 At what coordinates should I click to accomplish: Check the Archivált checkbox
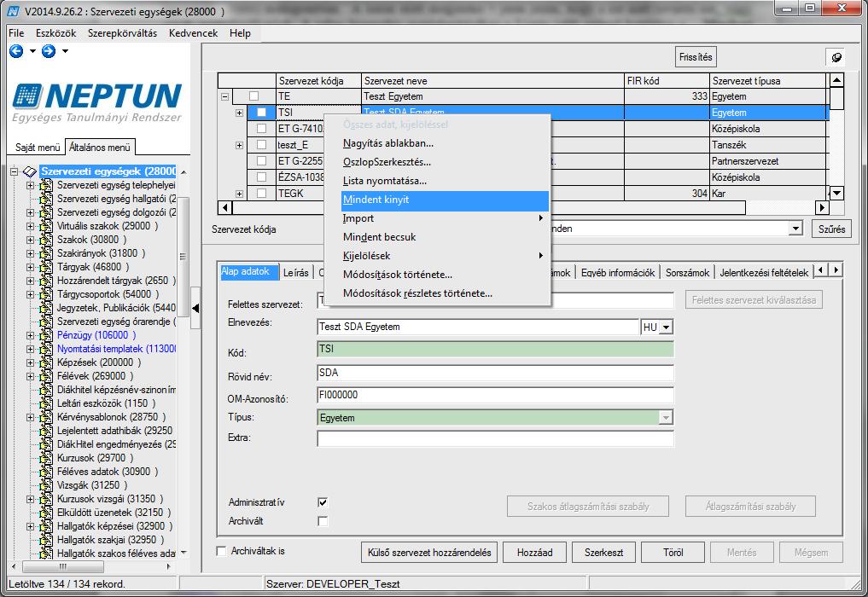pos(323,521)
